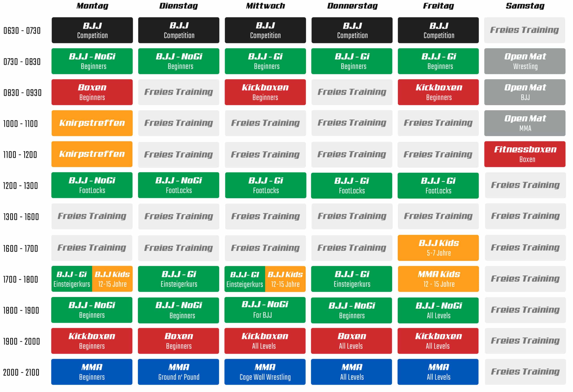Click the BJJ Kids 5-7 Jahre block
573x392 pixels.
coord(438,248)
